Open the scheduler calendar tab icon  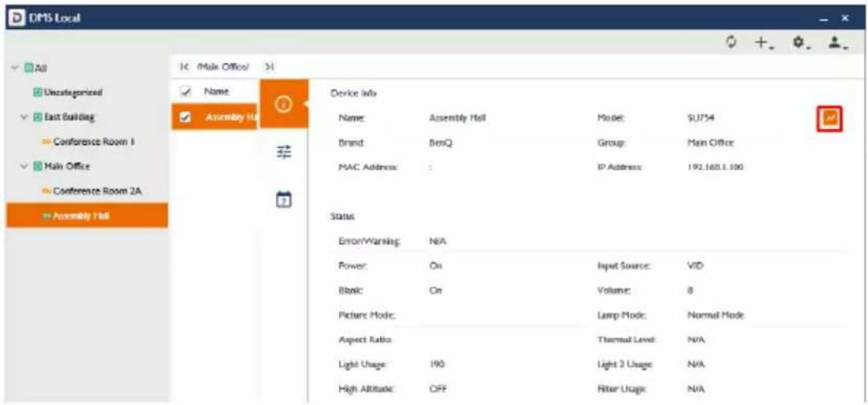tap(283, 199)
